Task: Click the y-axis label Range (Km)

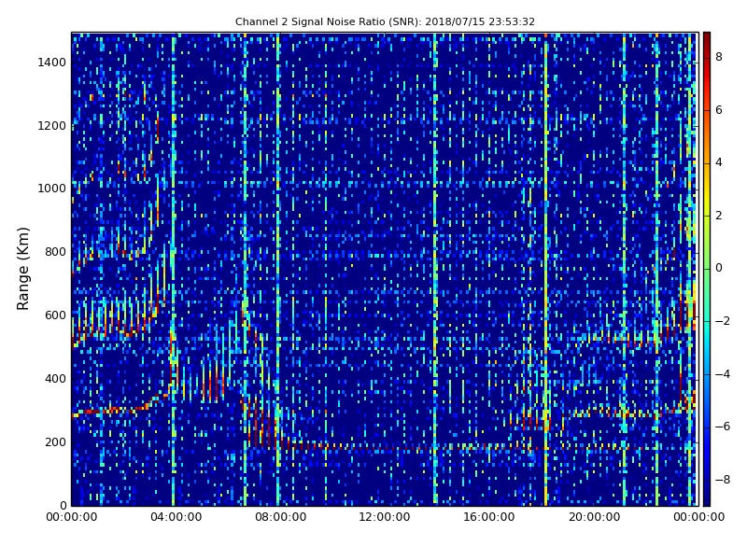Action: coord(22,269)
